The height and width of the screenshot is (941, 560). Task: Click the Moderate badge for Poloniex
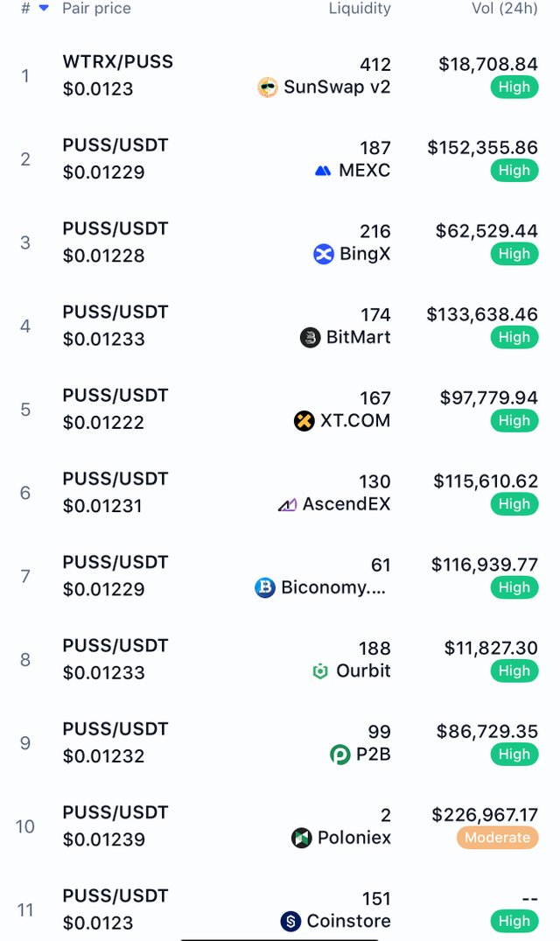[x=498, y=838]
